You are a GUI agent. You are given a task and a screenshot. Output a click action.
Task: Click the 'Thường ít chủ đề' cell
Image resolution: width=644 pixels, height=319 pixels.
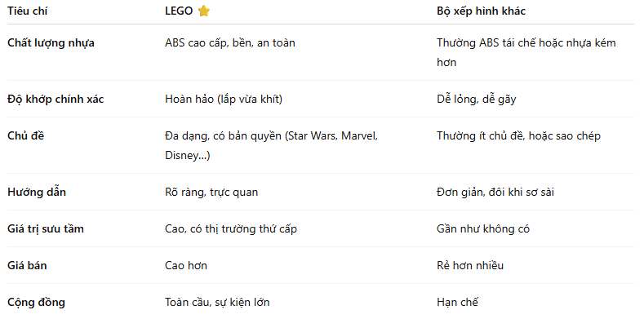[x=519, y=136]
